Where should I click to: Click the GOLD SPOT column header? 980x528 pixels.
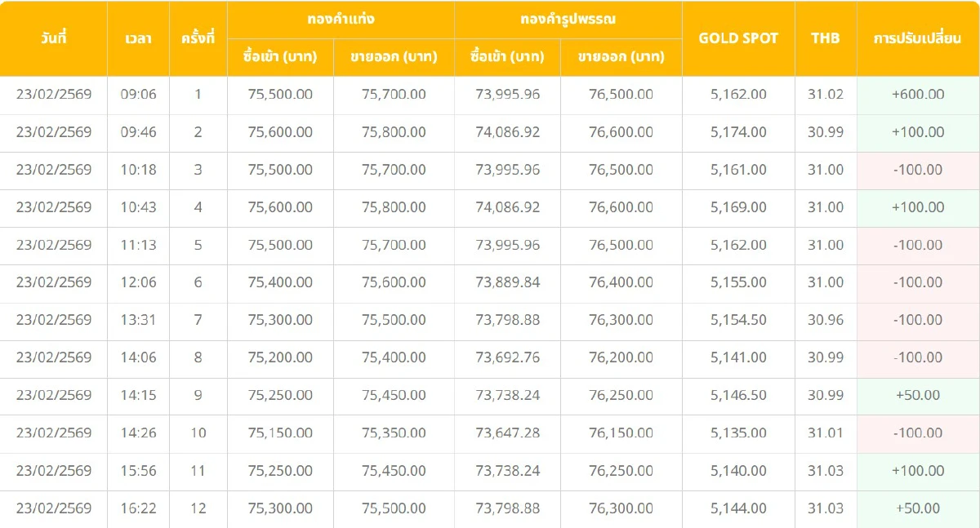point(738,38)
